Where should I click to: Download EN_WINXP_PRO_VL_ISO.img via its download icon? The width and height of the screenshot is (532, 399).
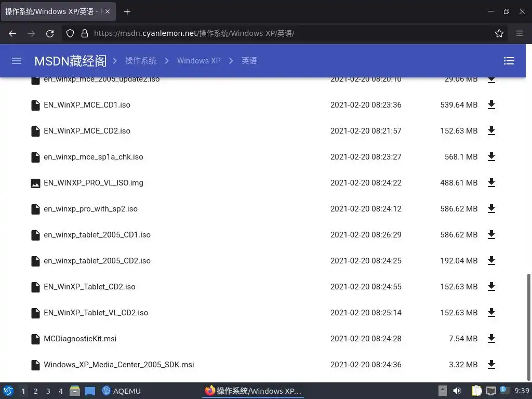coord(491,182)
